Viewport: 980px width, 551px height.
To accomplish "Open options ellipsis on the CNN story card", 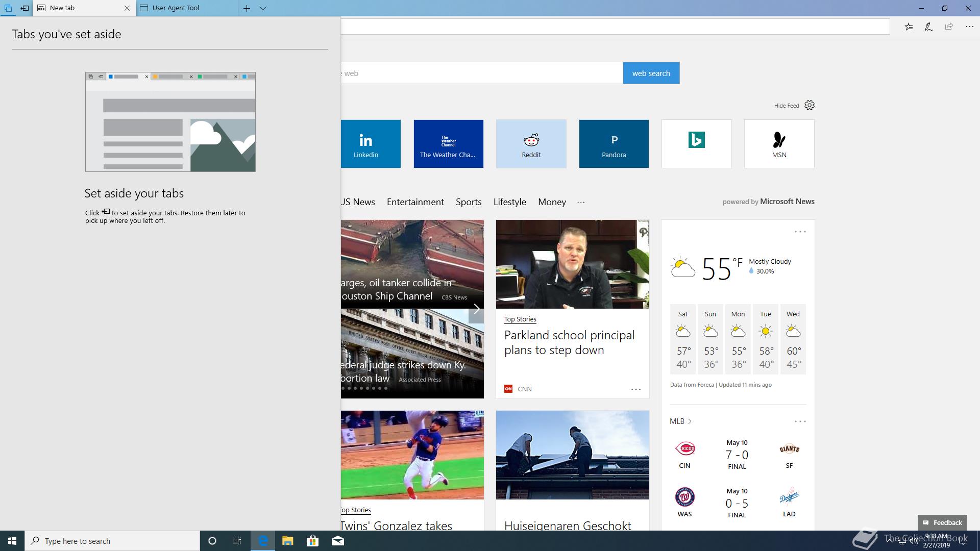I will (635, 389).
